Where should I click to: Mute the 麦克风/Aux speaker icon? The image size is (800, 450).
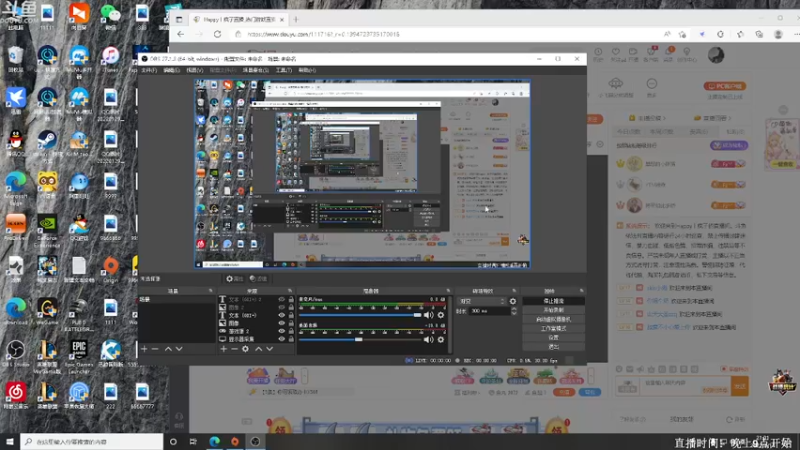coord(428,315)
